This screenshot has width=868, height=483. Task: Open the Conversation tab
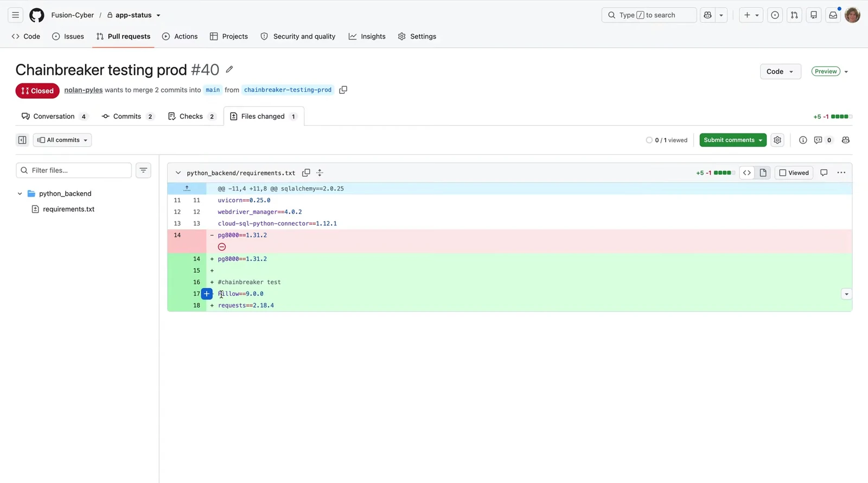55,116
